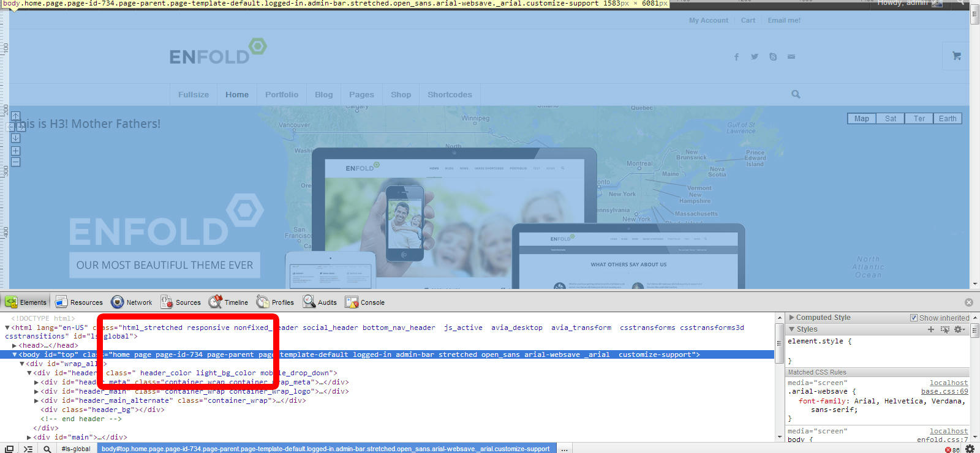Toggle element state icon in Styles header
The image size is (980, 453).
(945, 329)
